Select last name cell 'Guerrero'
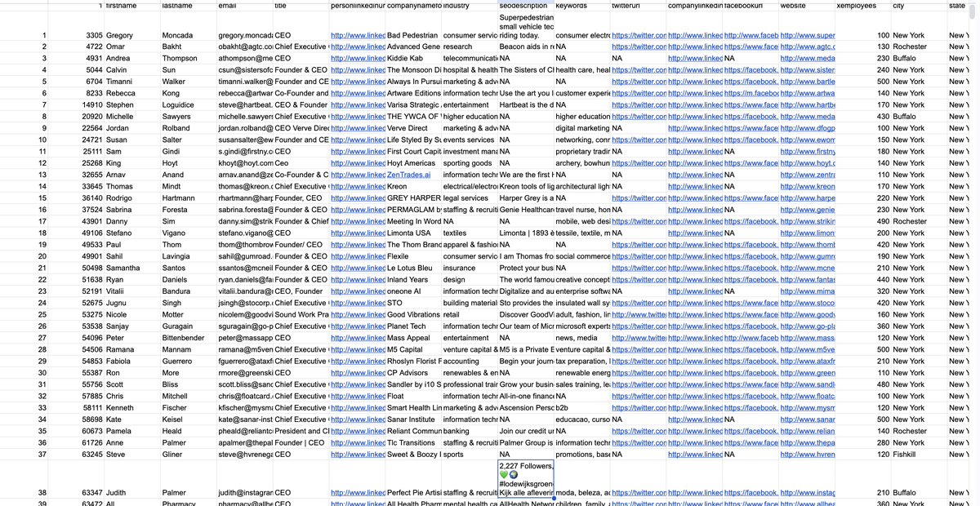This screenshot has width=980, height=506. (188, 361)
